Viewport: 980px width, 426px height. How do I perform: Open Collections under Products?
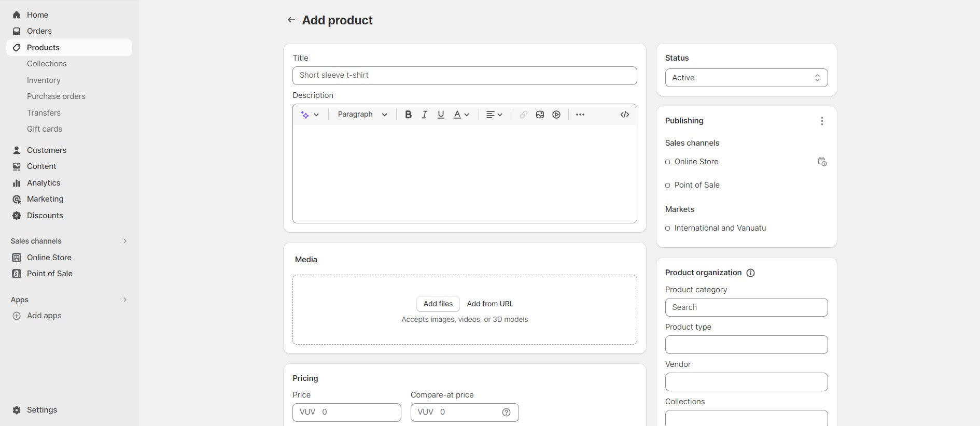point(47,64)
